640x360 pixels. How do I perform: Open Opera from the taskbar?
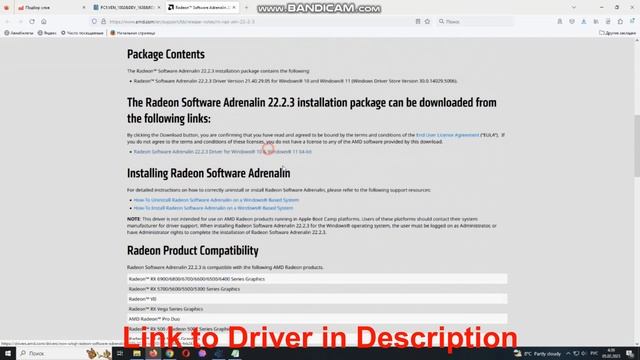[x=186, y=353]
